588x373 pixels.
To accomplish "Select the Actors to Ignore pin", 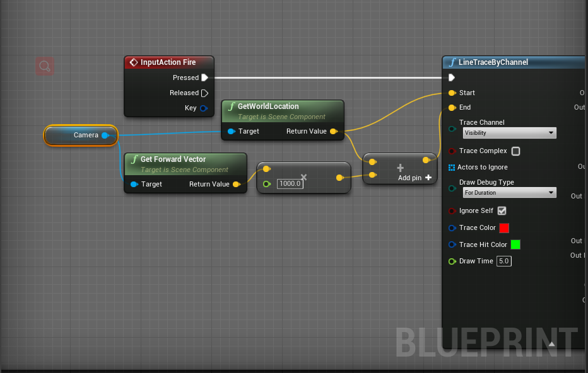I will pyautogui.click(x=451, y=167).
